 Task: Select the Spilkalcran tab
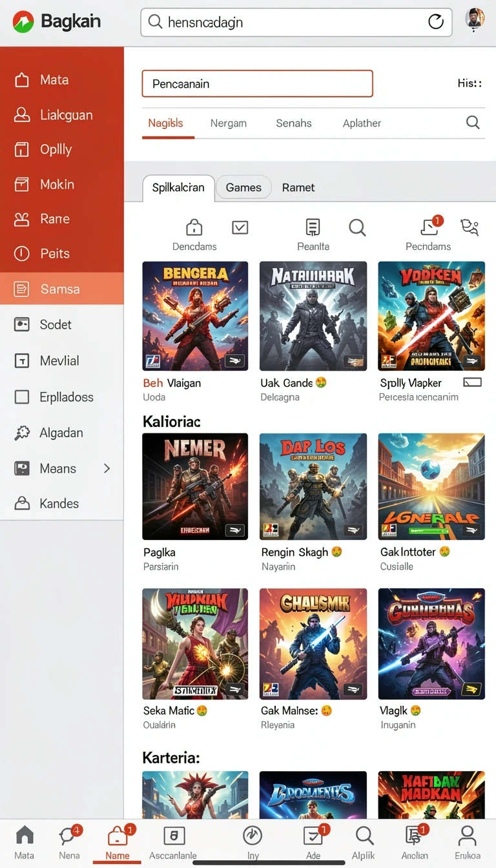click(178, 187)
